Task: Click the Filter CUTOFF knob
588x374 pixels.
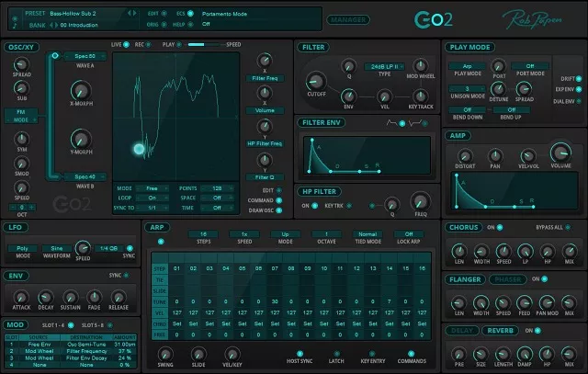Action: [x=316, y=81]
